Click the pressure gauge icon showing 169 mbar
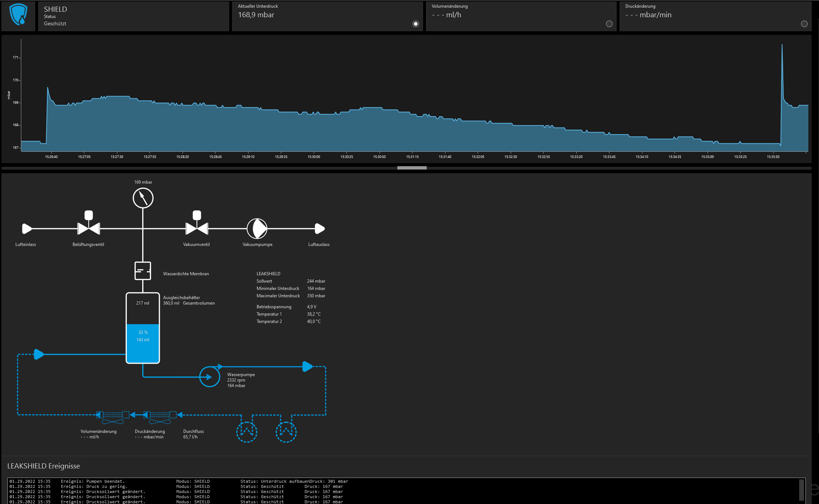 coord(143,198)
